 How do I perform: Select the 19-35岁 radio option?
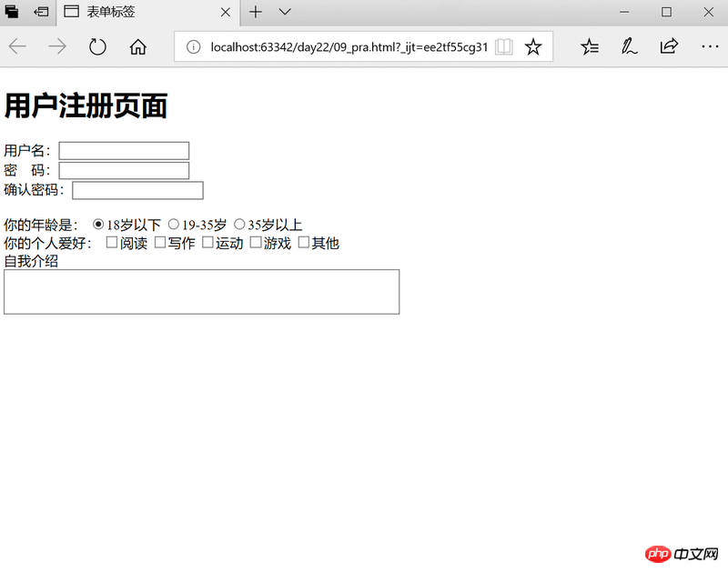tap(173, 223)
